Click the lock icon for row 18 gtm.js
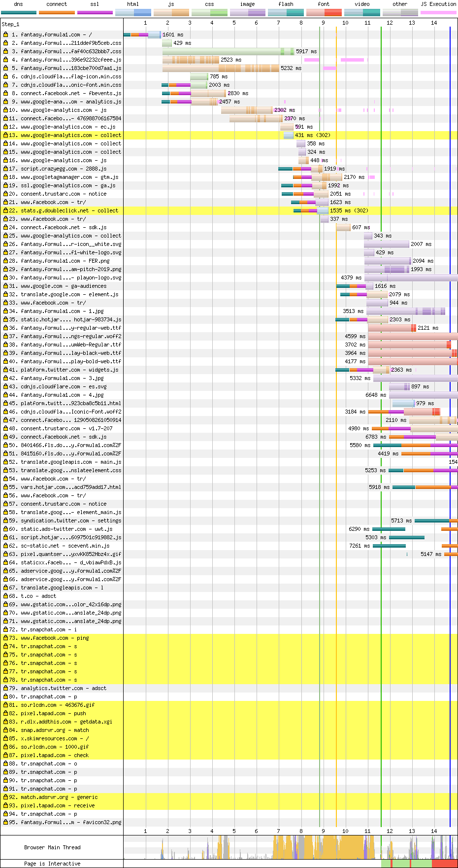The image size is (458, 868). tap(6, 177)
